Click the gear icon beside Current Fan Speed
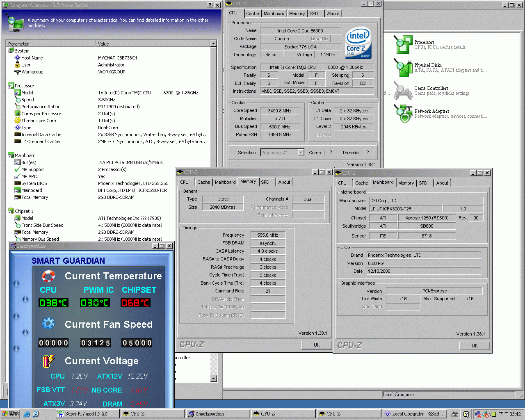The height and width of the screenshot is (420, 525). point(48,324)
